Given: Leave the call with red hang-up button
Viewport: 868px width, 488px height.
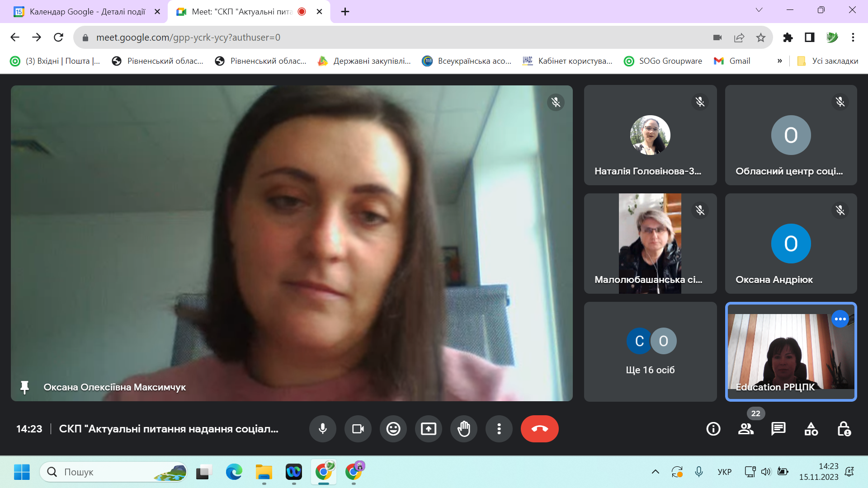Looking at the screenshot, I should click(x=539, y=428).
